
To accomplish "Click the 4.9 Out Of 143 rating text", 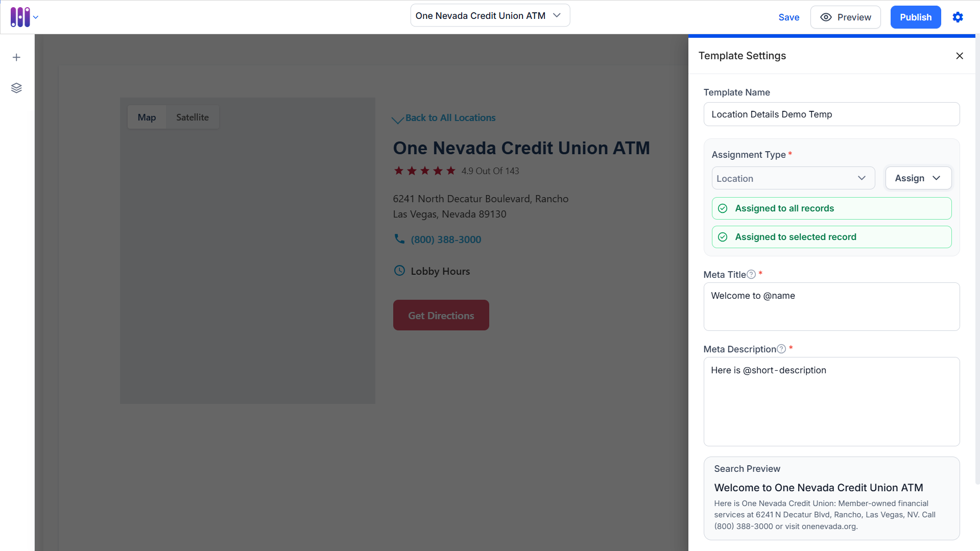I will pyautogui.click(x=490, y=171).
